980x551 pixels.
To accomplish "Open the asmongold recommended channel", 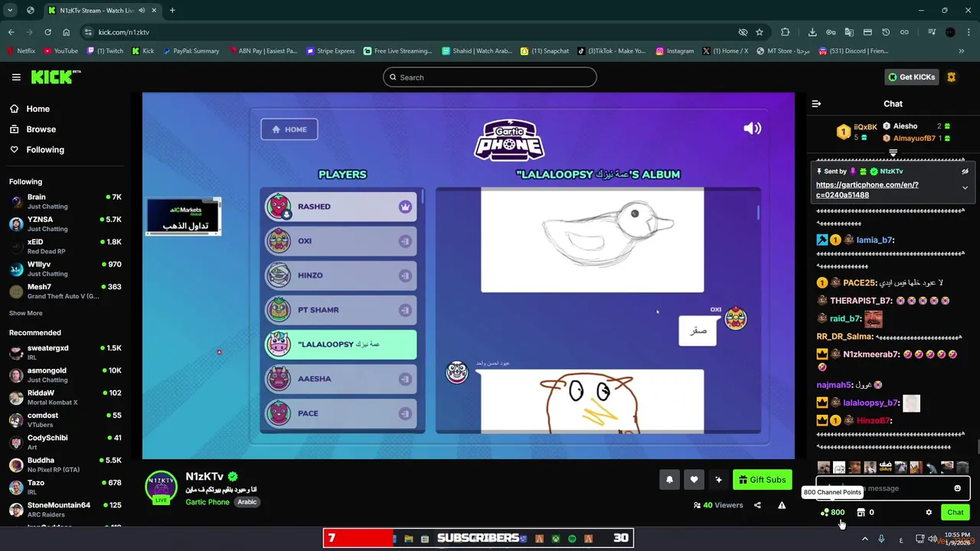I will [x=65, y=375].
